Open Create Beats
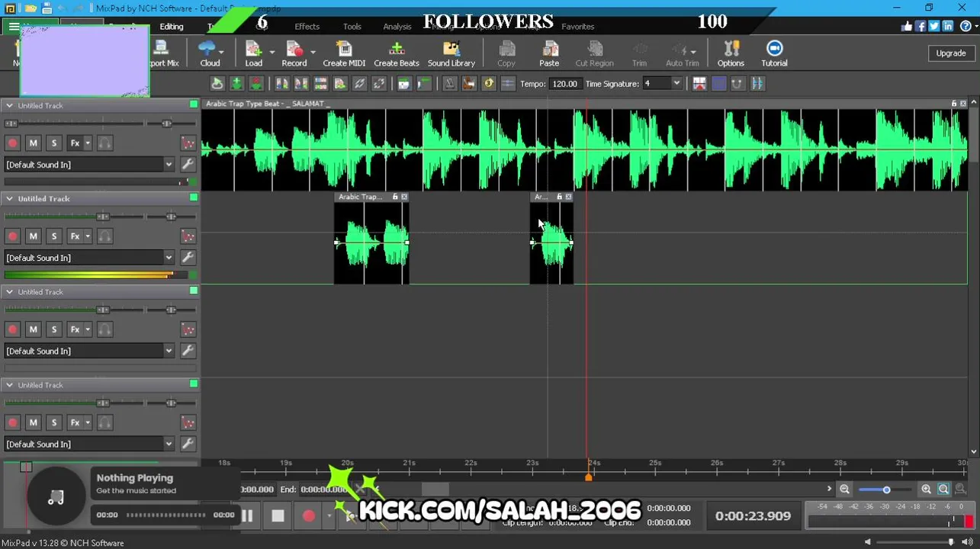 point(396,53)
